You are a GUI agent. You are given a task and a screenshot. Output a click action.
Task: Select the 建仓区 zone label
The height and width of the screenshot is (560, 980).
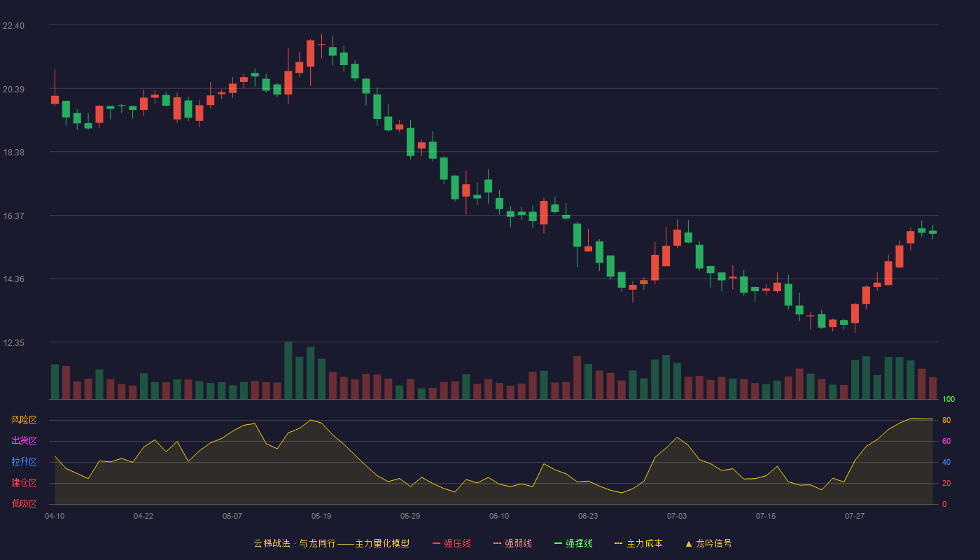click(x=24, y=483)
